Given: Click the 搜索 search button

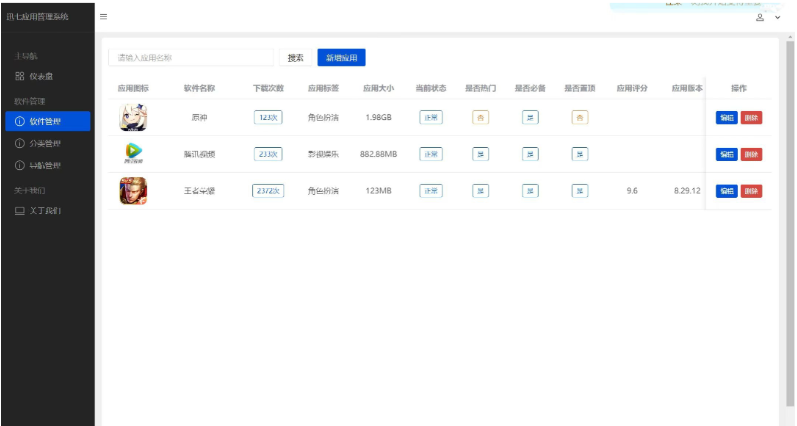Looking at the screenshot, I should coord(295,58).
